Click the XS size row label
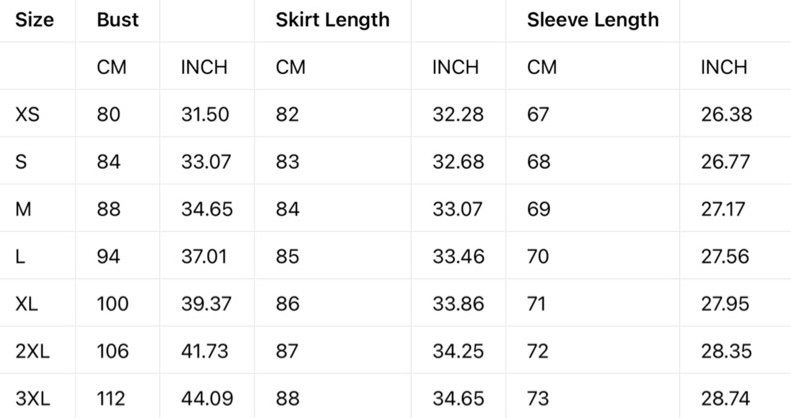791x418 pixels. [x=28, y=115]
